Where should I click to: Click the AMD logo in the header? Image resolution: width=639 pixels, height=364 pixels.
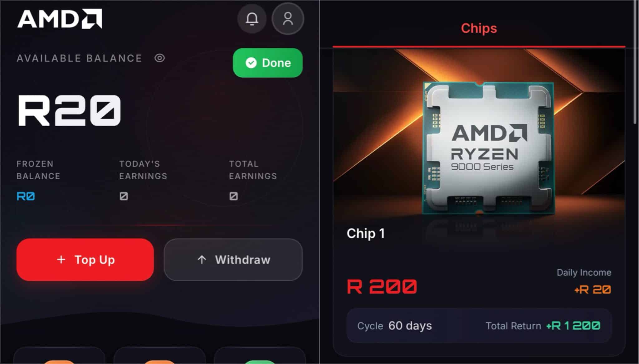60,19
